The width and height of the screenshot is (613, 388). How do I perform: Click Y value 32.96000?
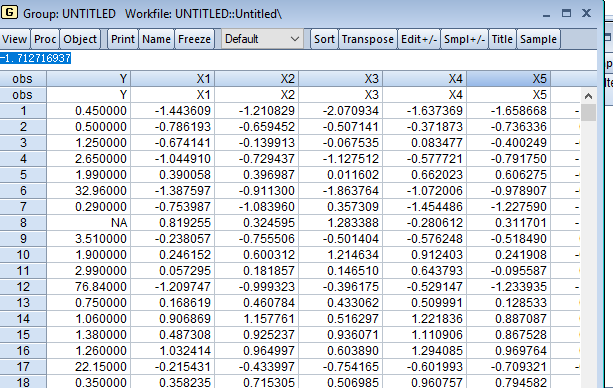pos(88,190)
